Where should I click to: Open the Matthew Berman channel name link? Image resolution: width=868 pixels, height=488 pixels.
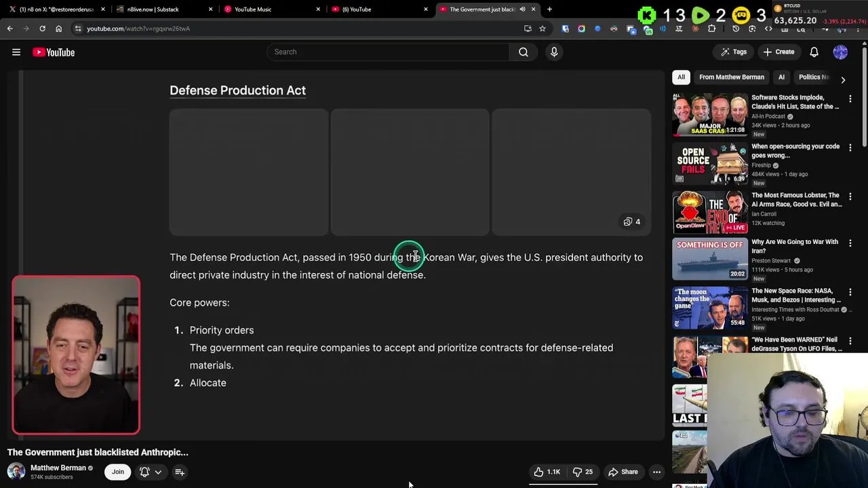58,468
